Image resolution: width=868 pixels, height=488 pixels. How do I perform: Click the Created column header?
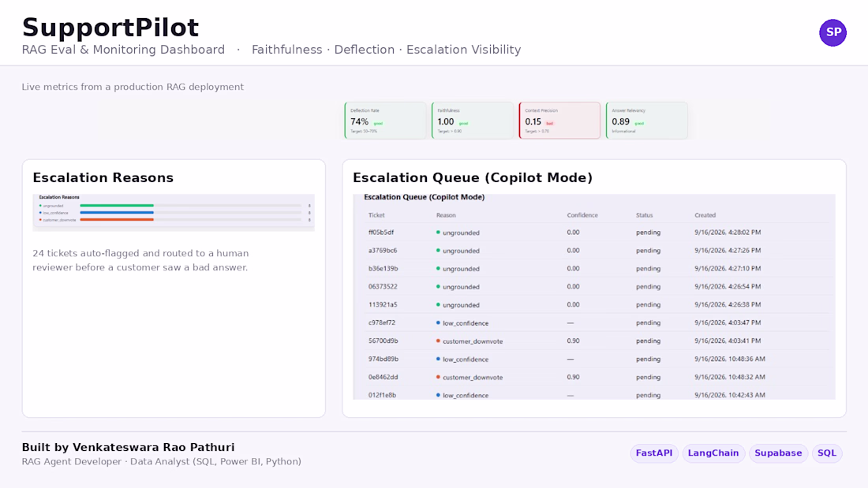point(705,215)
